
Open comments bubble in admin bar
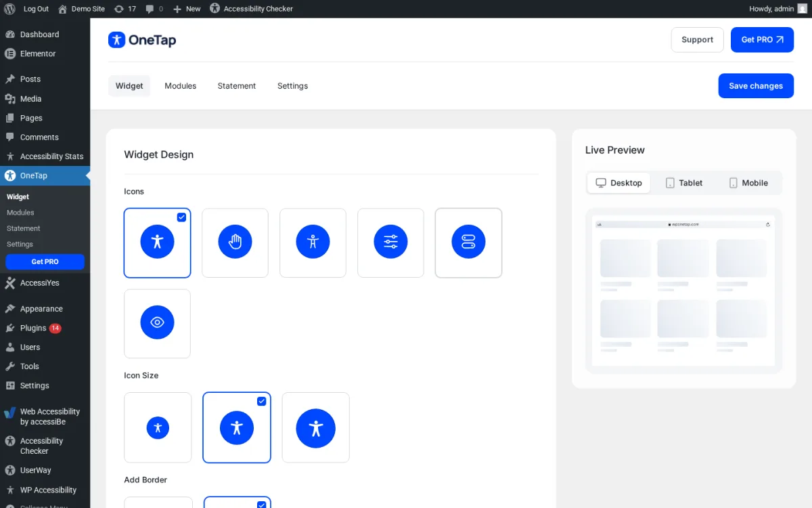(154, 9)
